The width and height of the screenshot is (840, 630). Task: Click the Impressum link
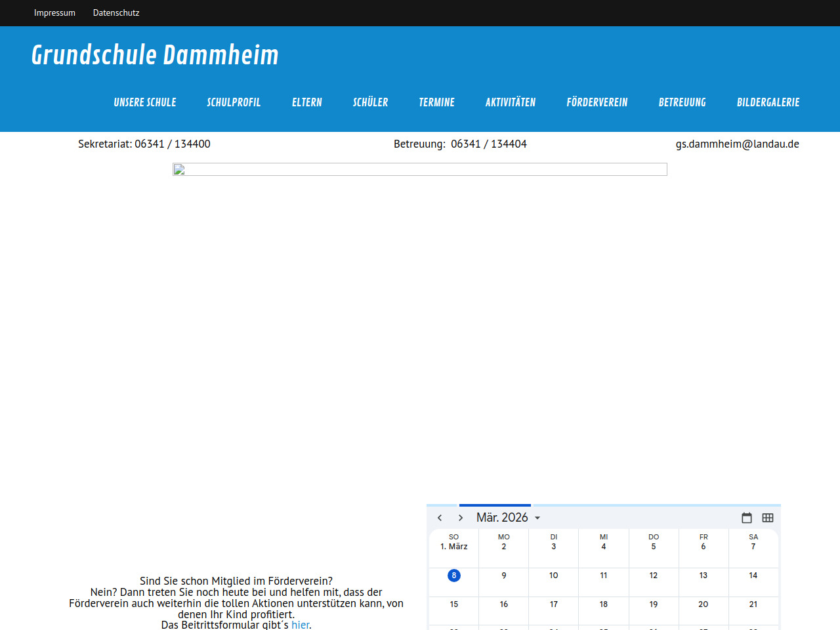pos(54,12)
